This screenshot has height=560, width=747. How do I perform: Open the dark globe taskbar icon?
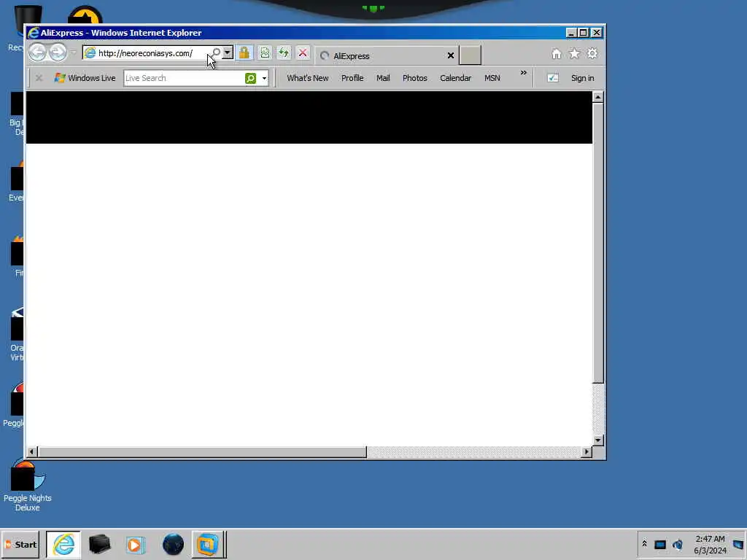[173, 545]
